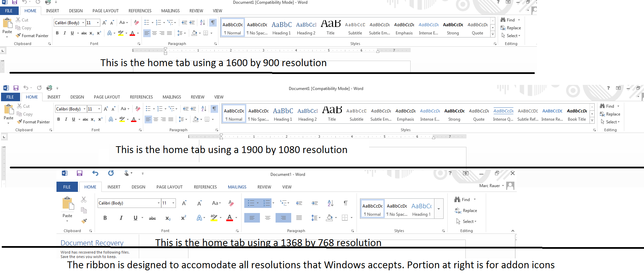Open the Marc Rauer account dropdown
Image resolution: width=644 pixels, height=273 pixels.
click(x=492, y=186)
